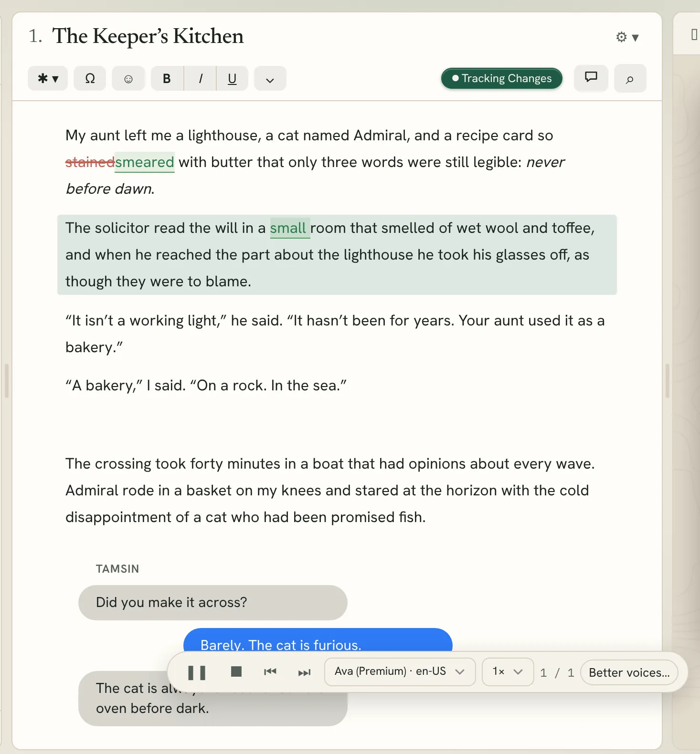
Task: Open the Ava (Premium) voice dropdown
Action: point(400,672)
